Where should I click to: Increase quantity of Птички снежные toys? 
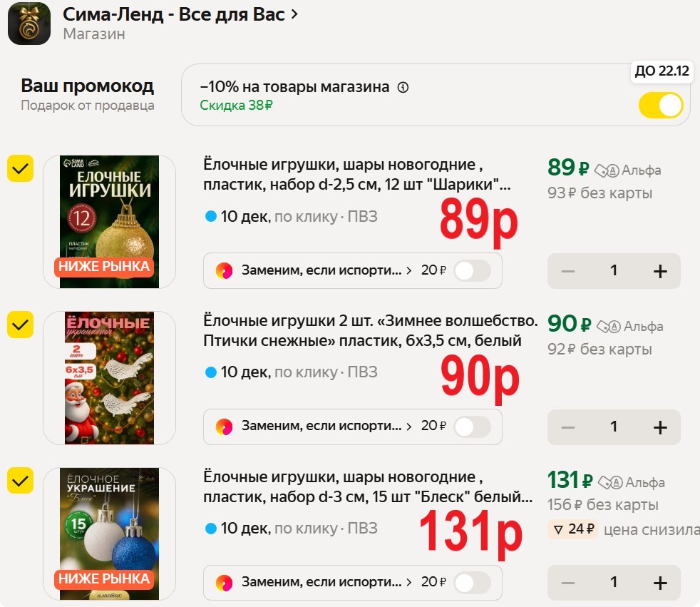[x=660, y=427]
